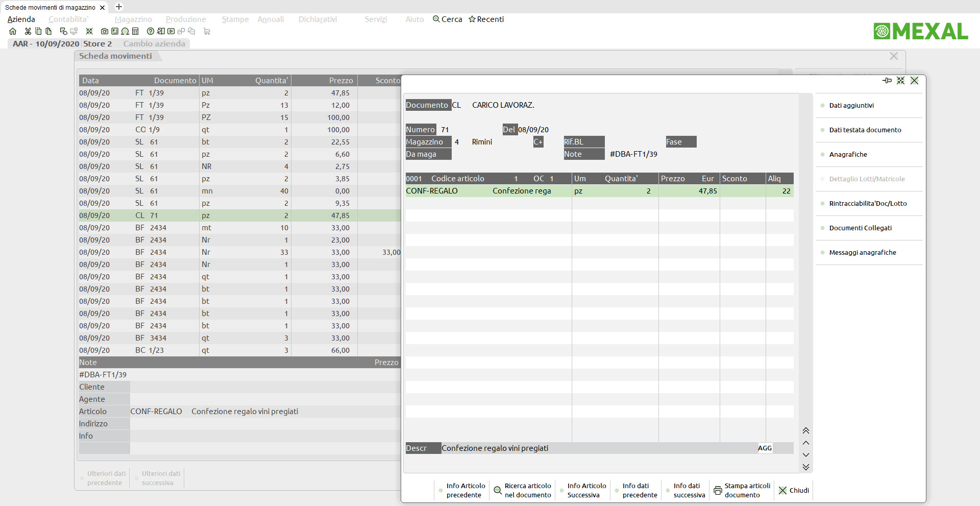The height and width of the screenshot is (506, 980).
Task: Open the Magazzino menu
Action: (133, 19)
